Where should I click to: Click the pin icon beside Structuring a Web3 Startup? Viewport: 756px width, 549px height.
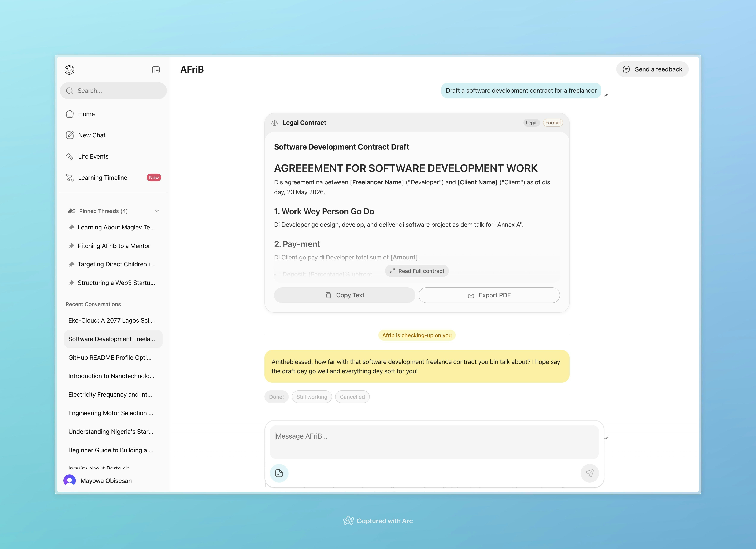coord(71,283)
